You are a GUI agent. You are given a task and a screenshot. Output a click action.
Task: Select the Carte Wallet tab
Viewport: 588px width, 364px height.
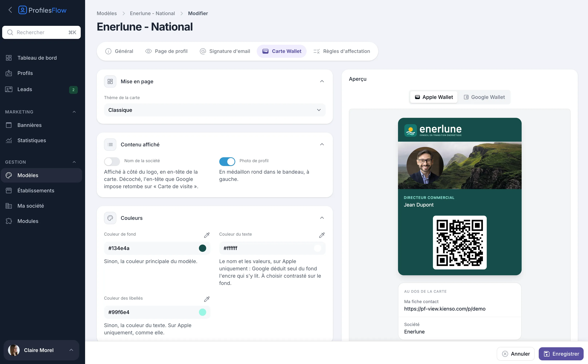click(281, 51)
